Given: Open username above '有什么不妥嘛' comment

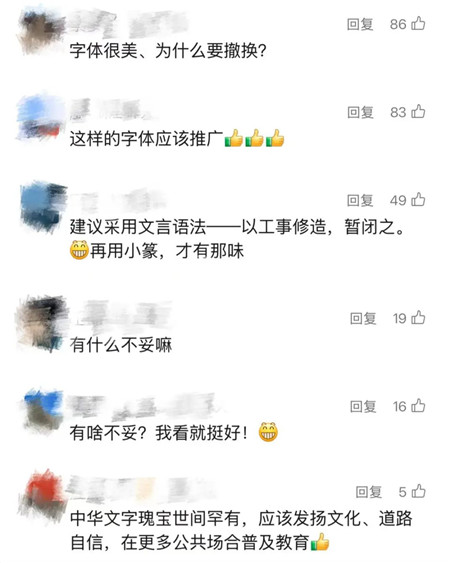Looking at the screenshot, I should pos(126,316).
